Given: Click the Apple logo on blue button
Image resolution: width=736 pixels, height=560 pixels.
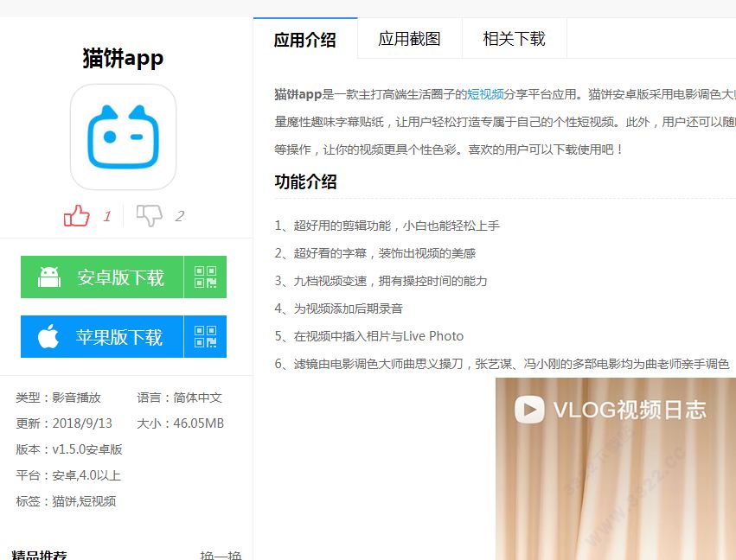Looking at the screenshot, I should [48, 336].
